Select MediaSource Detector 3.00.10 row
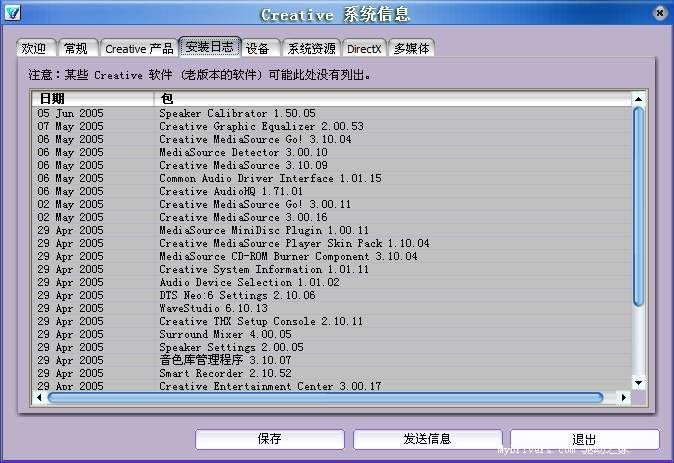The image size is (674, 463). (332, 153)
